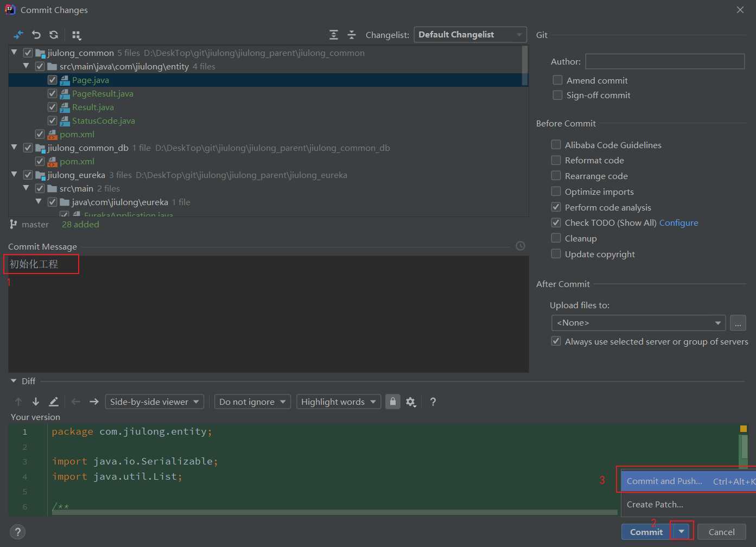Click in the Author input field
The height and width of the screenshot is (547, 756).
(x=665, y=61)
